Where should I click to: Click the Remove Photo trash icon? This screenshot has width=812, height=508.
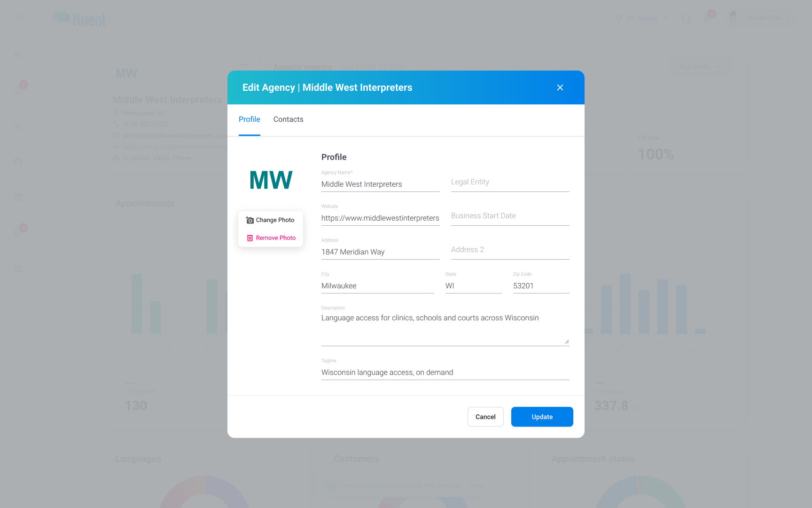click(x=250, y=238)
